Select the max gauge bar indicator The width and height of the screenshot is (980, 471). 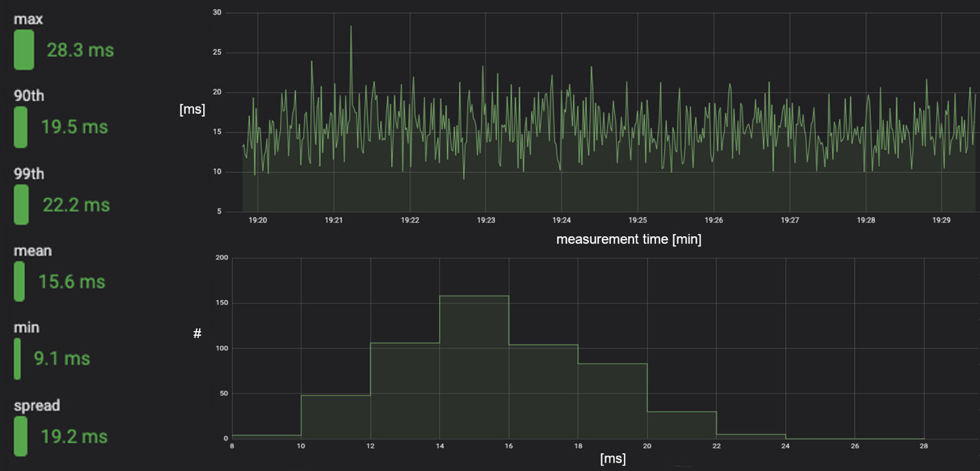23,50
